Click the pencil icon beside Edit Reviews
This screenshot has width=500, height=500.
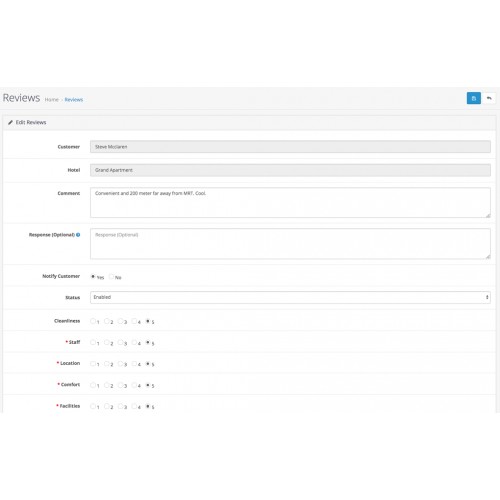coord(10,122)
